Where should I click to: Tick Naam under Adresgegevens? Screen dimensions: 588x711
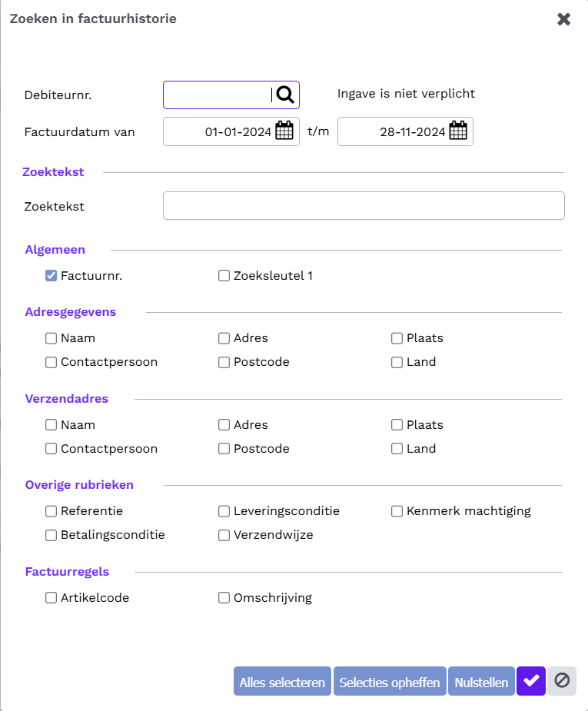click(51, 338)
